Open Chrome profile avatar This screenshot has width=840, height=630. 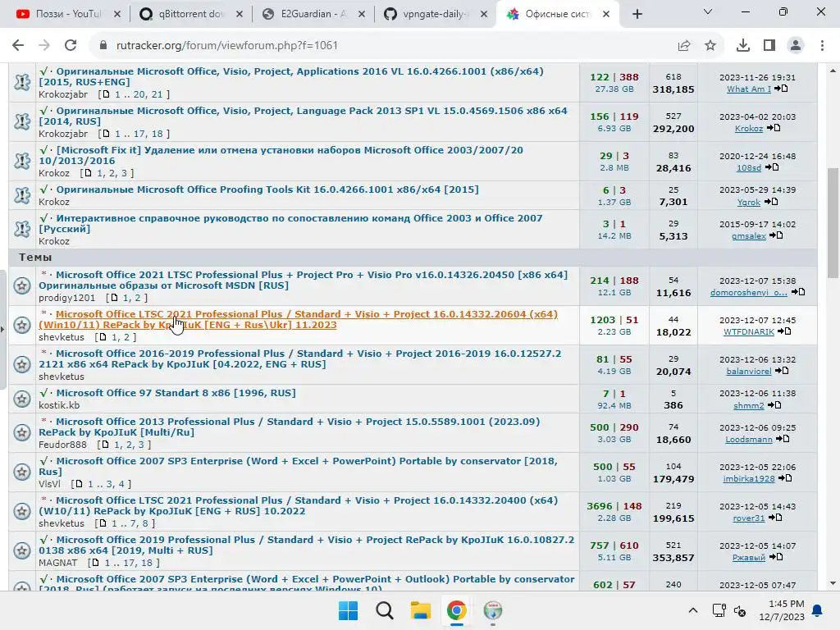pyautogui.click(x=796, y=46)
